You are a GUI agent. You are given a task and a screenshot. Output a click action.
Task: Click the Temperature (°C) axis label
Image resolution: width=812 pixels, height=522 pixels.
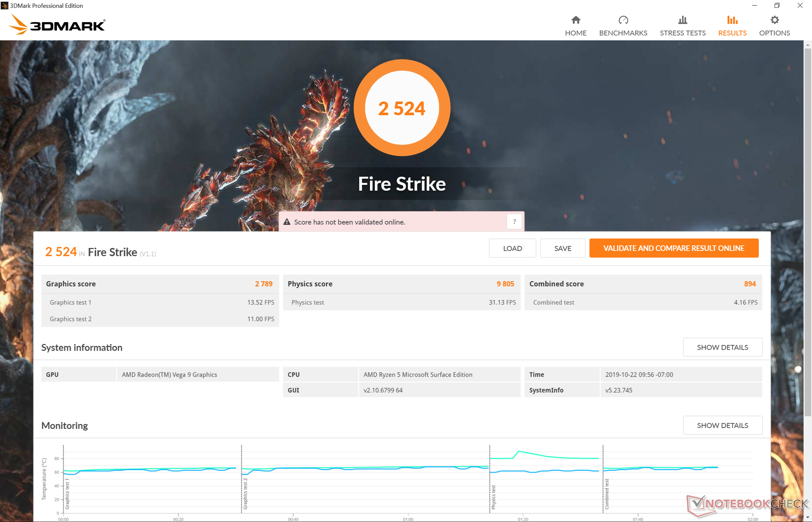(x=44, y=479)
